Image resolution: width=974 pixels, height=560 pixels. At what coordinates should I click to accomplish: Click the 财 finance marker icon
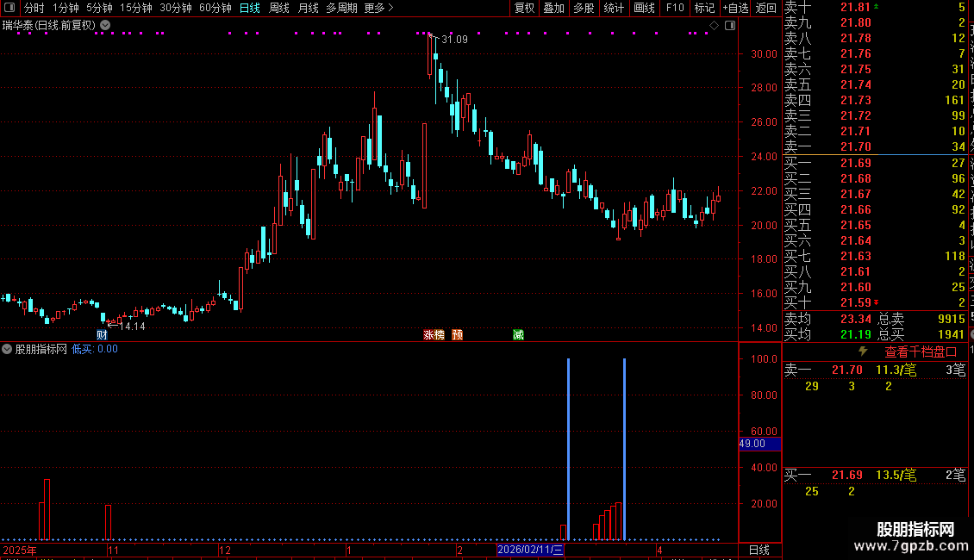(x=102, y=334)
